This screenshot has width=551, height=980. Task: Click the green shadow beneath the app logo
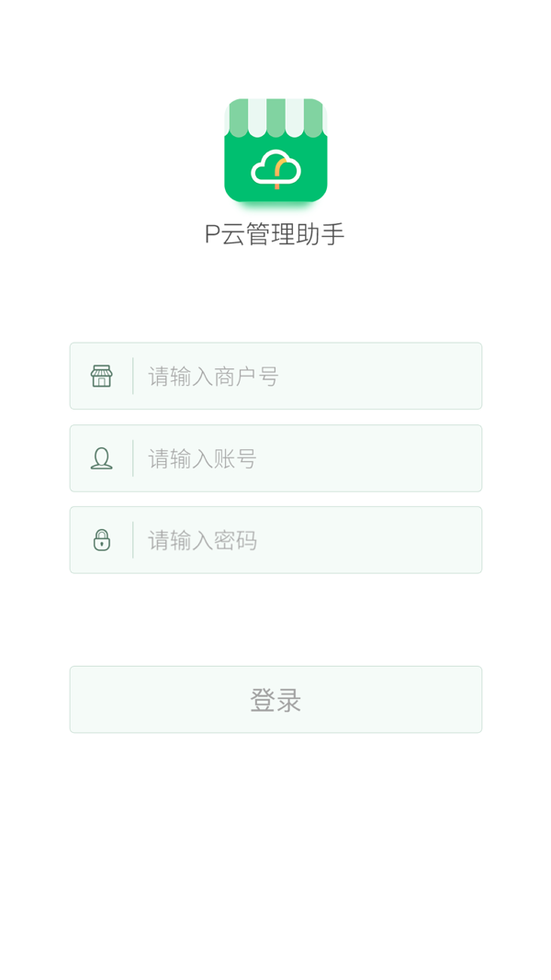pyautogui.click(x=275, y=208)
